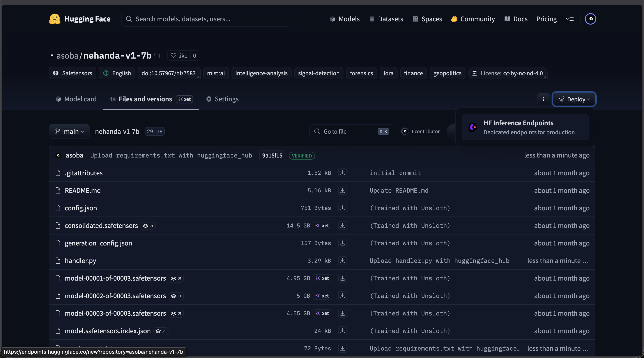Screen dimensions: 644x358
Task: Download handler.py using its download icon
Action: [x=343, y=261]
